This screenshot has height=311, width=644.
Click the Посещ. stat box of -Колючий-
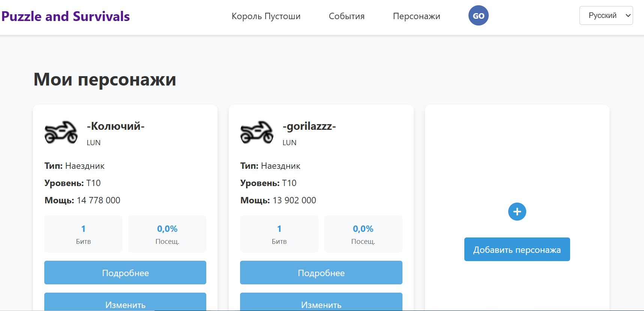pyautogui.click(x=167, y=234)
